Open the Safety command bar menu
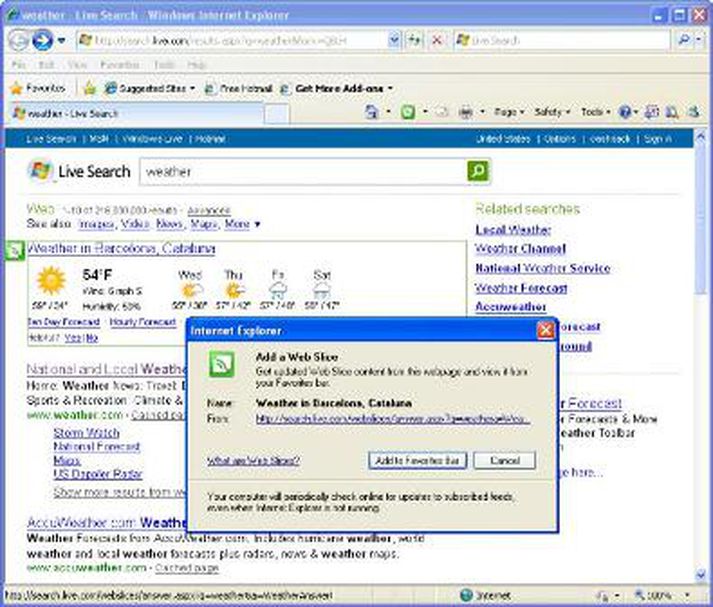The height and width of the screenshot is (607, 713). (x=552, y=112)
